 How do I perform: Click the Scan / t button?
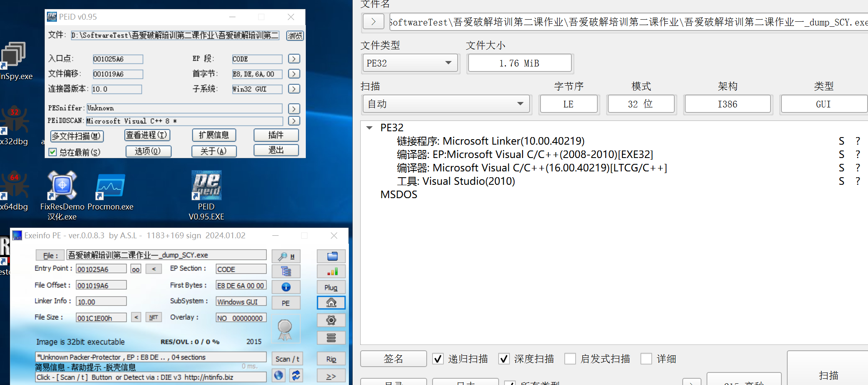[287, 359]
